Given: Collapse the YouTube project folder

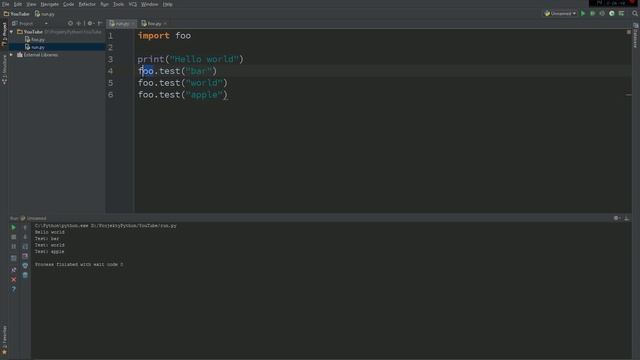Looking at the screenshot, I should tap(11, 31).
